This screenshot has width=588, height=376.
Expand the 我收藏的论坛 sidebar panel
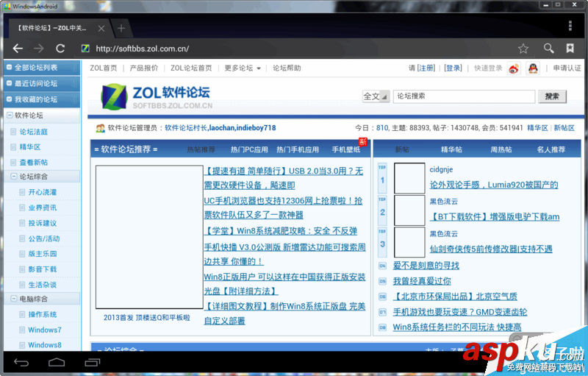click(x=42, y=99)
